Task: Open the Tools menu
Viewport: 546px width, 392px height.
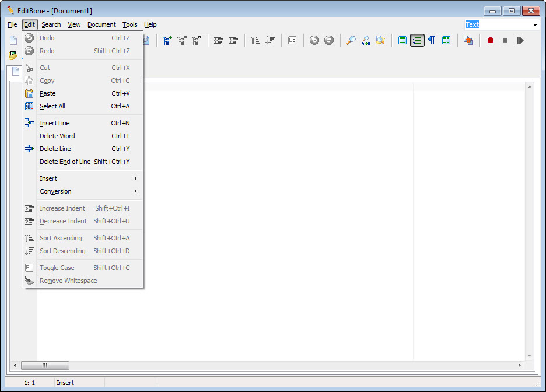Action: click(x=130, y=24)
